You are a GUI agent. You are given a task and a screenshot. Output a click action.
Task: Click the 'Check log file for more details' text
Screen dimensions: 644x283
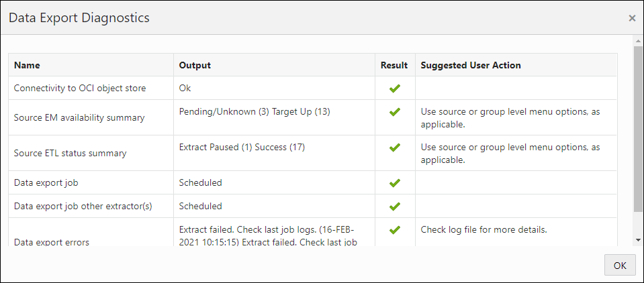[x=484, y=229]
